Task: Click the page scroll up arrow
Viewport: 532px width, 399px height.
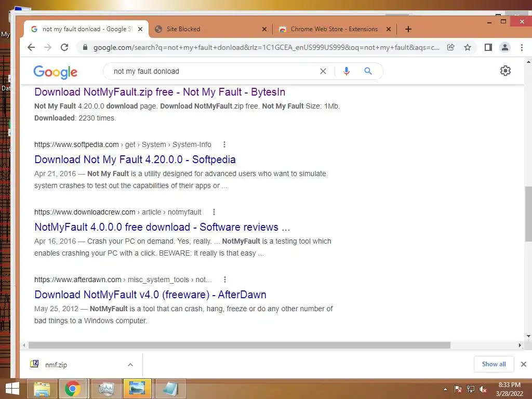Action: (528, 62)
